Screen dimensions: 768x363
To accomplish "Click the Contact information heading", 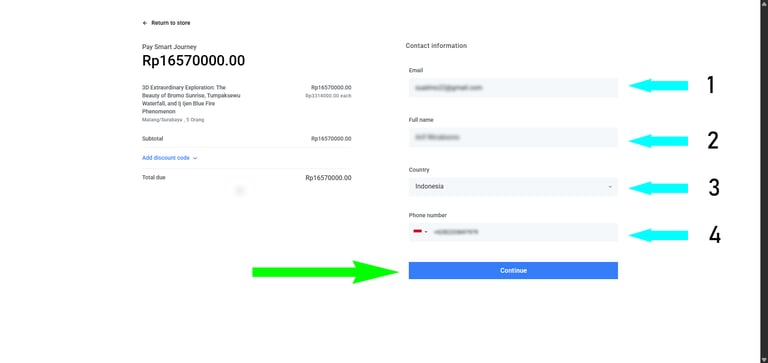I will 436,46.
